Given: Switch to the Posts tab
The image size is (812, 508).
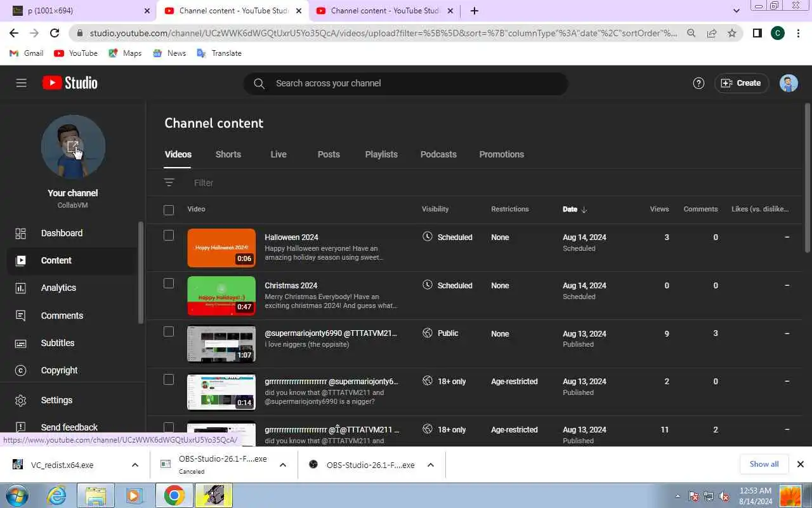Looking at the screenshot, I should tap(329, 154).
